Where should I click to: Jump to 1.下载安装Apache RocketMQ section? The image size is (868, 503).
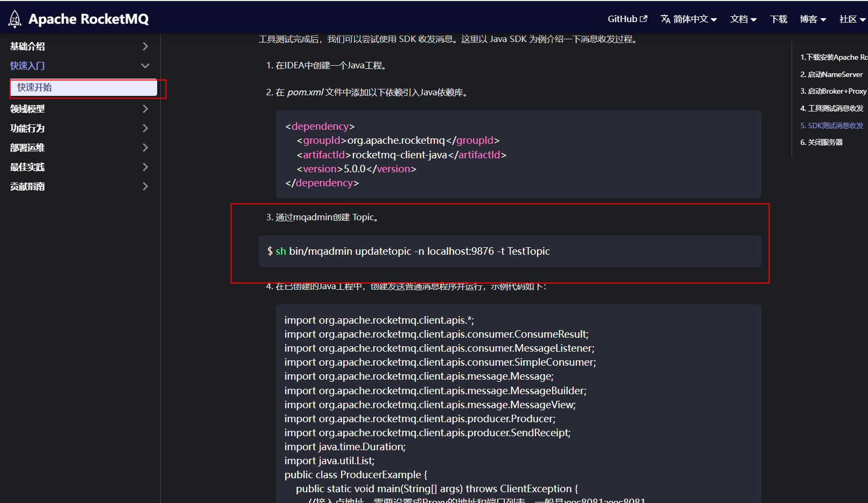pos(834,57)
